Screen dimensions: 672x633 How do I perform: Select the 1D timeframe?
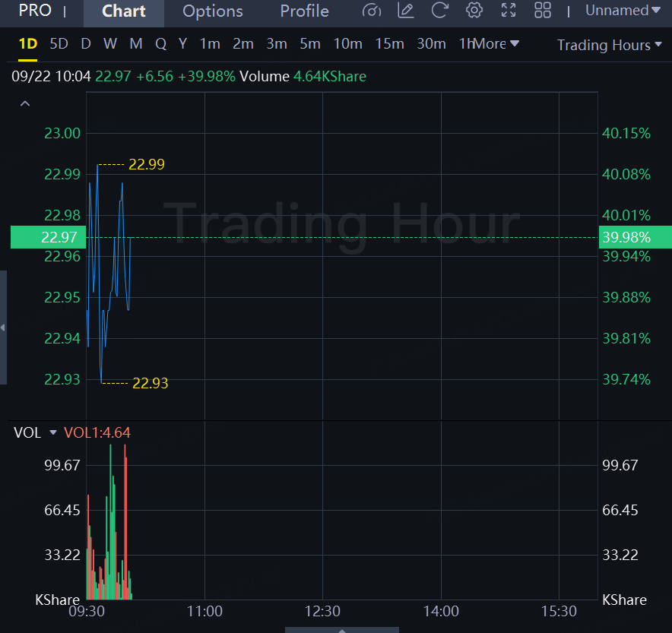[x=28, y=43]
